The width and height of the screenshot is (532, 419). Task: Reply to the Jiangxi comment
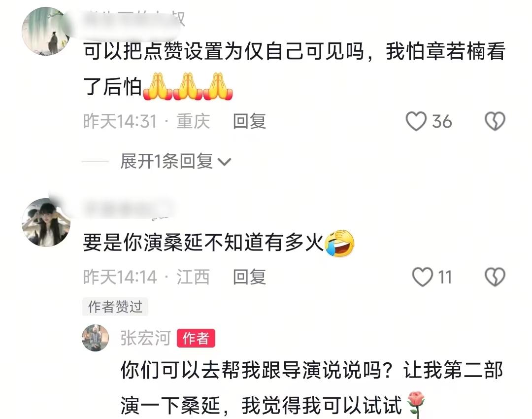[x=249, y=277]
